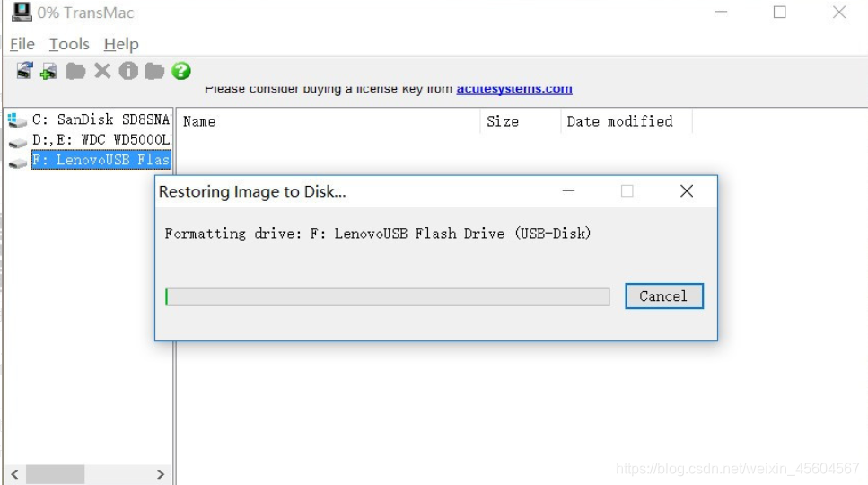The image size is (868, 485).
Task: Open the File menu
Action: tap(22, 44)
